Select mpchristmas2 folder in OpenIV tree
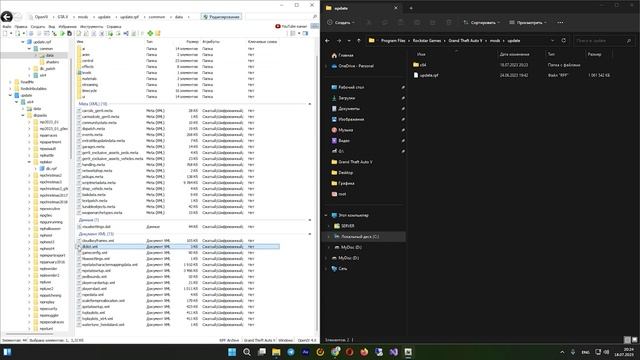This screenshot has height=360, width=640. 51,176
